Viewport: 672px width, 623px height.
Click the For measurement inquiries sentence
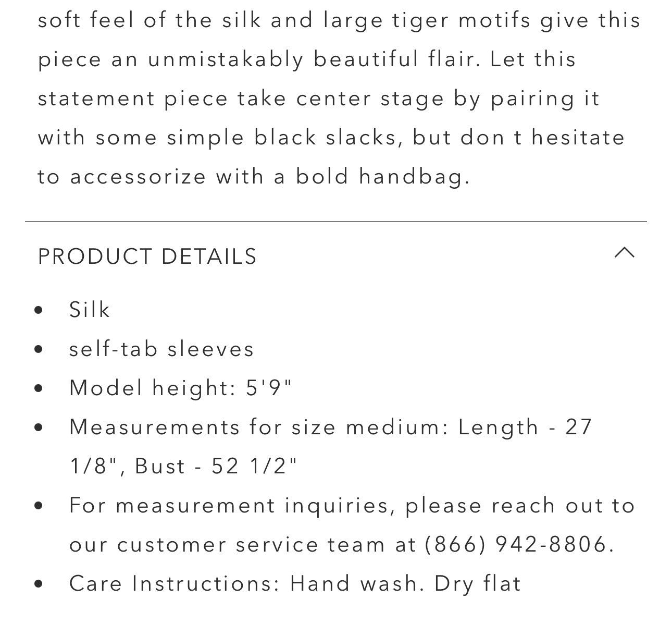click(352, 506)
